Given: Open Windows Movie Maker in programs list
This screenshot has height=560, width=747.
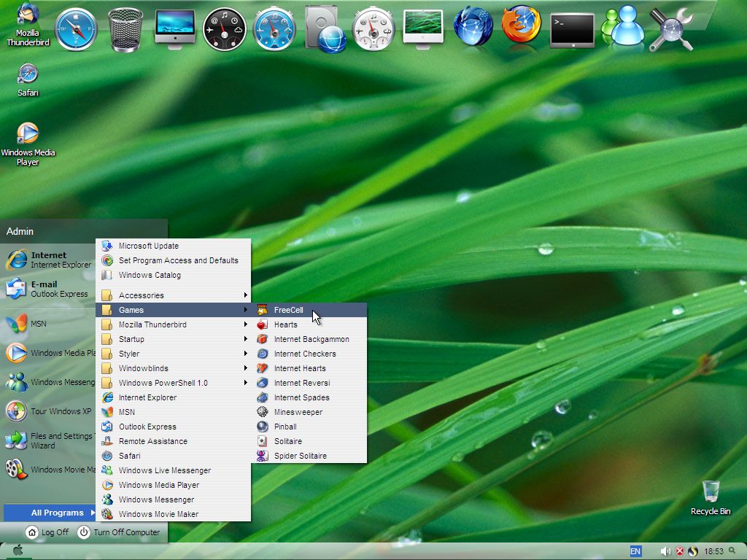Looking at the screenshot, I should pos(174,514).
